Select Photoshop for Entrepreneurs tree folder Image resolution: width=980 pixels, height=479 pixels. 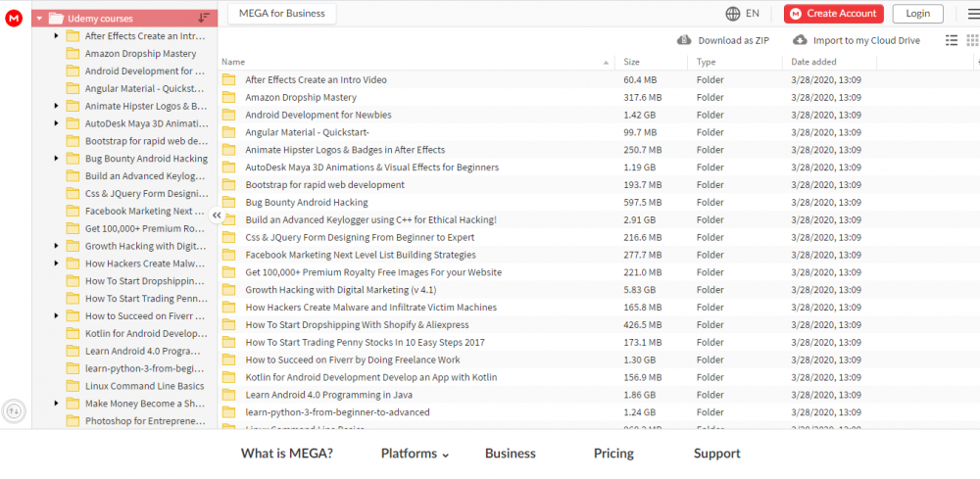click(145, 421)
